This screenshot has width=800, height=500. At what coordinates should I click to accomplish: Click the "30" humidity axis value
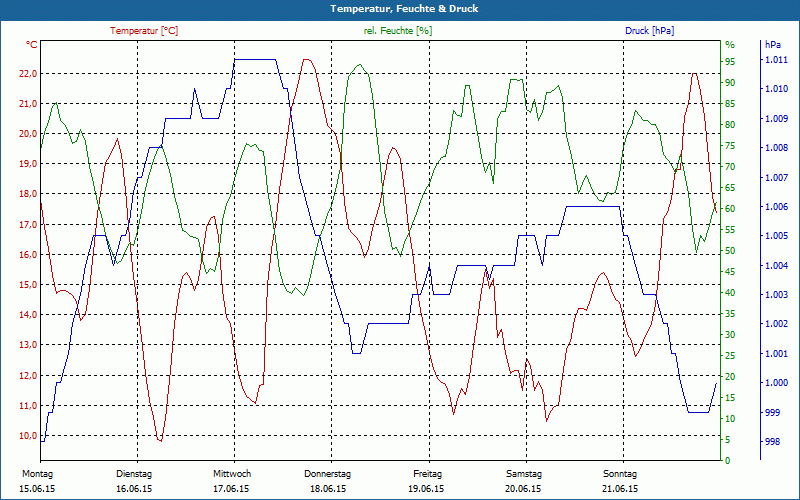pyautogui.click(x=730, y=334)
